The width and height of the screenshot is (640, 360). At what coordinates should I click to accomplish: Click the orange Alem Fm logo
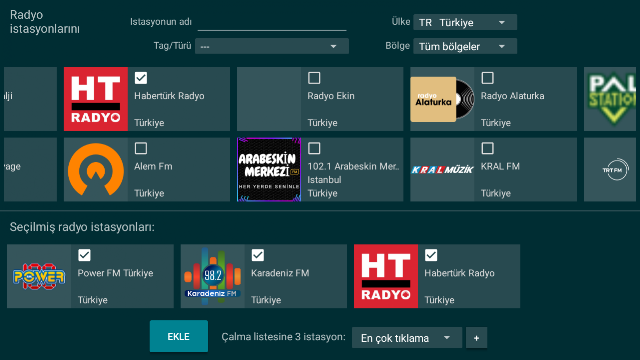coord(96,169)
